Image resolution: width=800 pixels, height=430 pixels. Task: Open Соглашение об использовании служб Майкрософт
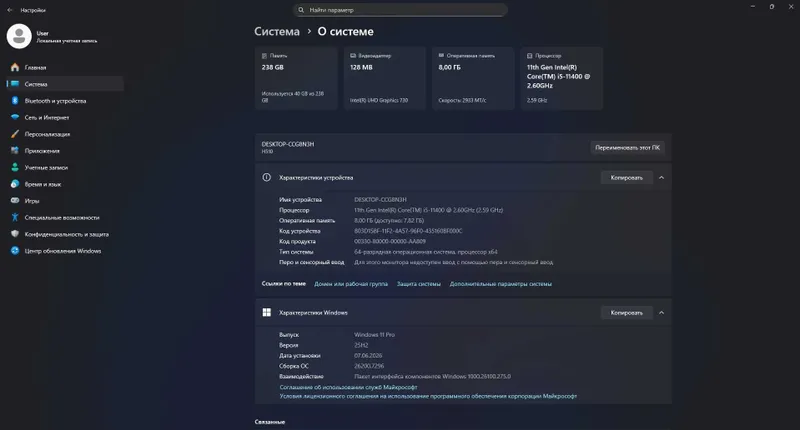348,387
